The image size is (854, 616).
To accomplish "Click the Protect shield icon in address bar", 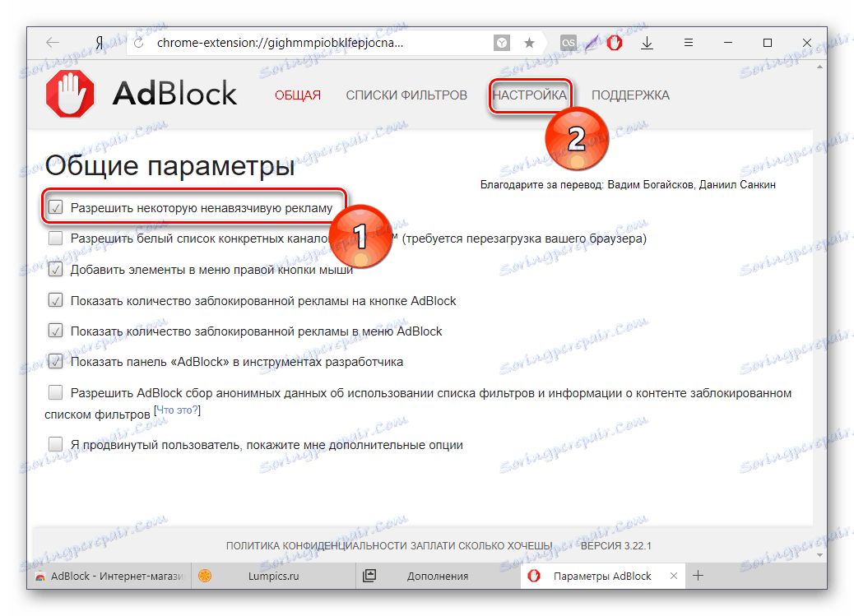I will [502, 43].
